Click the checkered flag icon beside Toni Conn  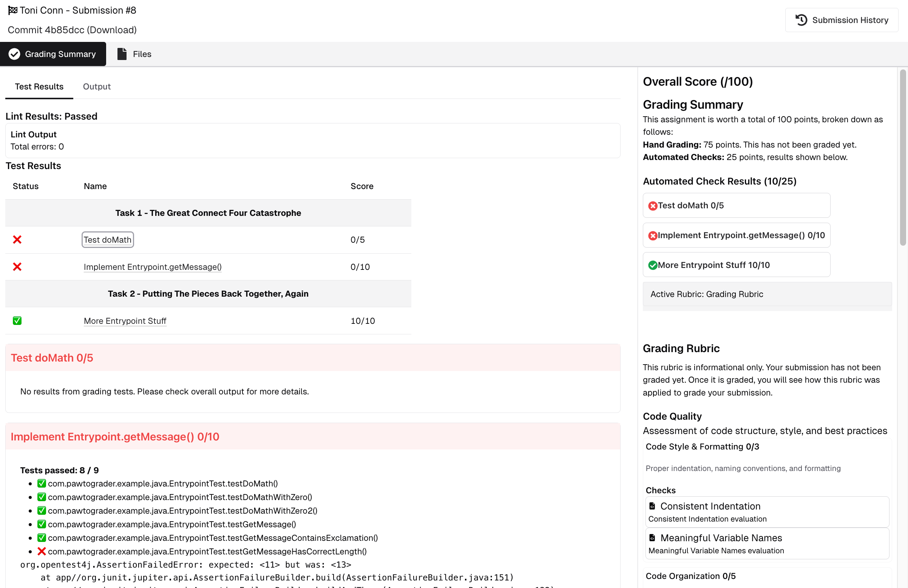click(12, 10)
